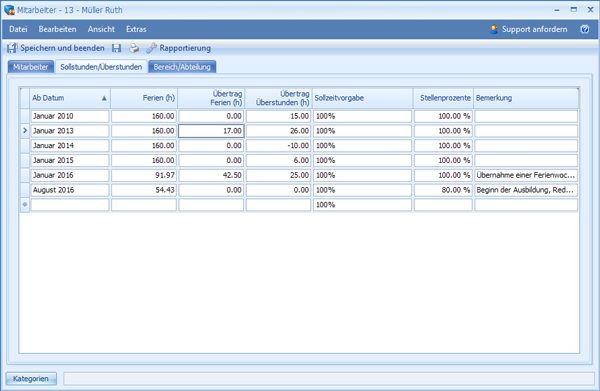
Task: Click the row selector arrow for Januar 2013
Action: click(x=25, y=131)
